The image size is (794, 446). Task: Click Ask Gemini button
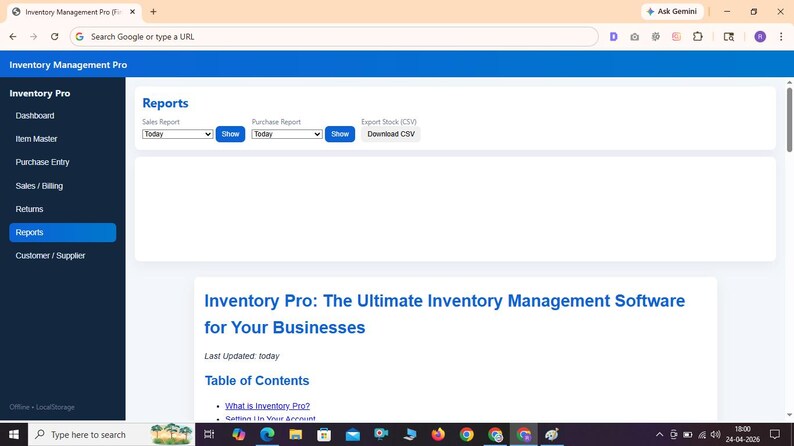672,11
